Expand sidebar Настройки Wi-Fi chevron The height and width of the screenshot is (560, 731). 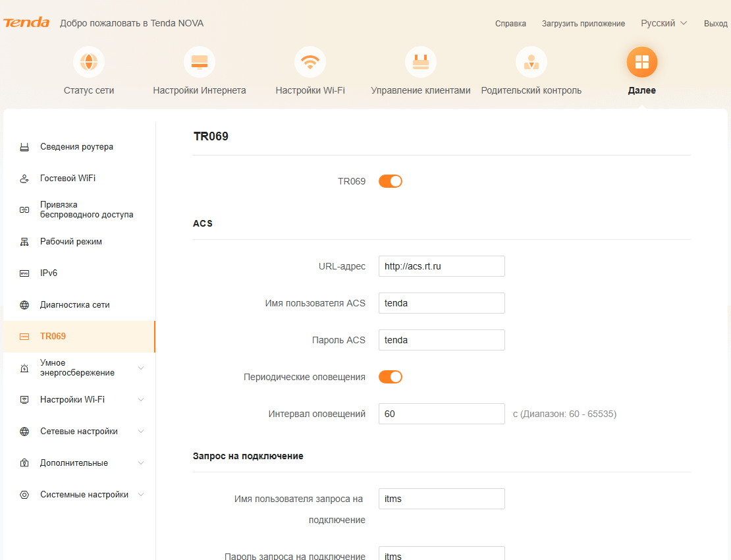tap(141, 400)
